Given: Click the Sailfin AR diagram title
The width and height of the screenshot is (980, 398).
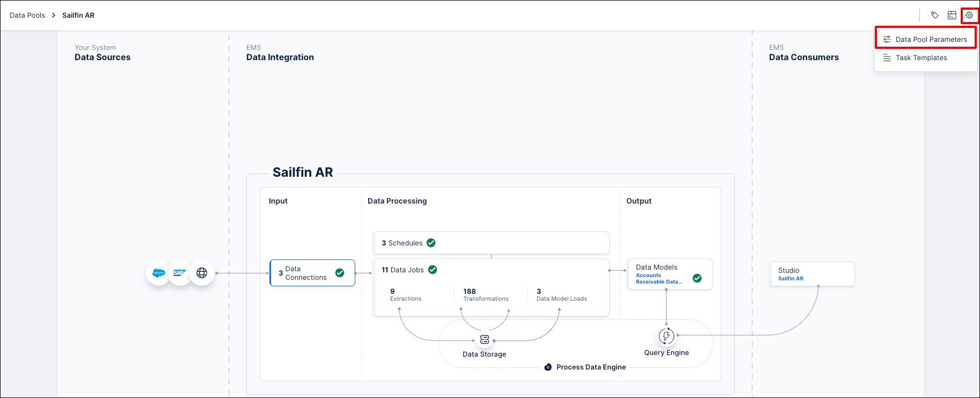Looking at the screenshot, I should click(x=303, y=172).
